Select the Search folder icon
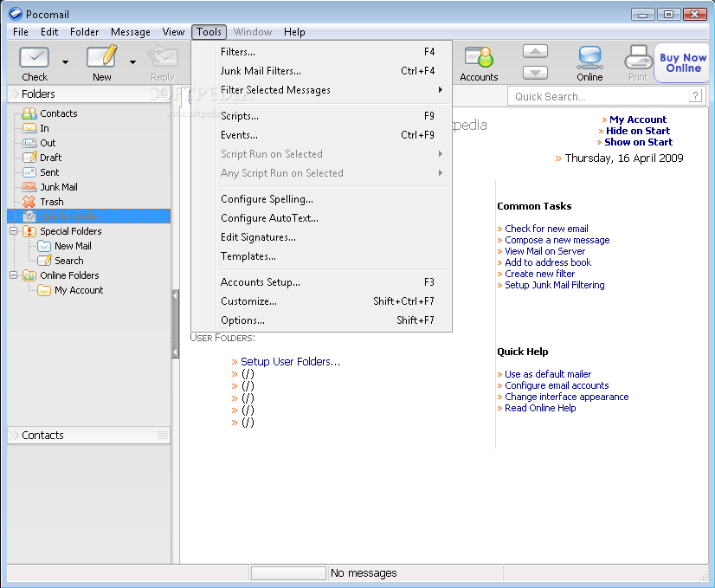 click(44, 261)
